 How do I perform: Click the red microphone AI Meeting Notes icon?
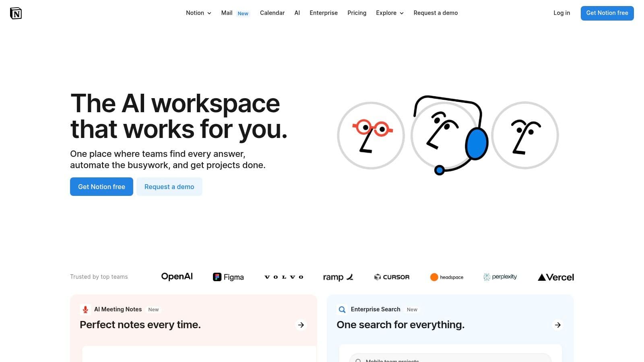[x=85, y=309]
